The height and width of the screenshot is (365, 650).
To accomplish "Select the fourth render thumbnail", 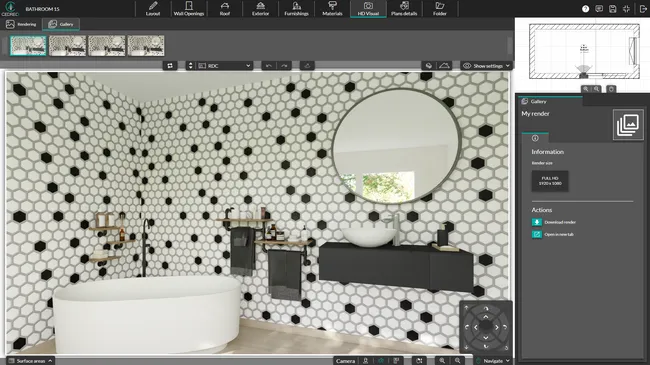I will coord(146,46).
